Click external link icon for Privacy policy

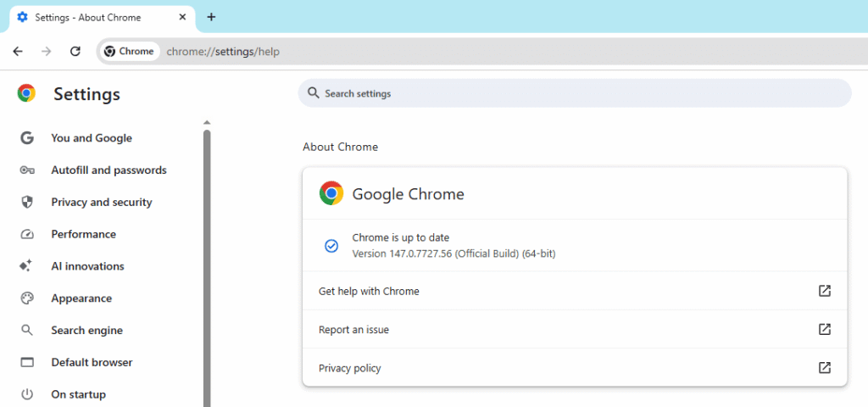pyautogui.click(x=825, y=368)
